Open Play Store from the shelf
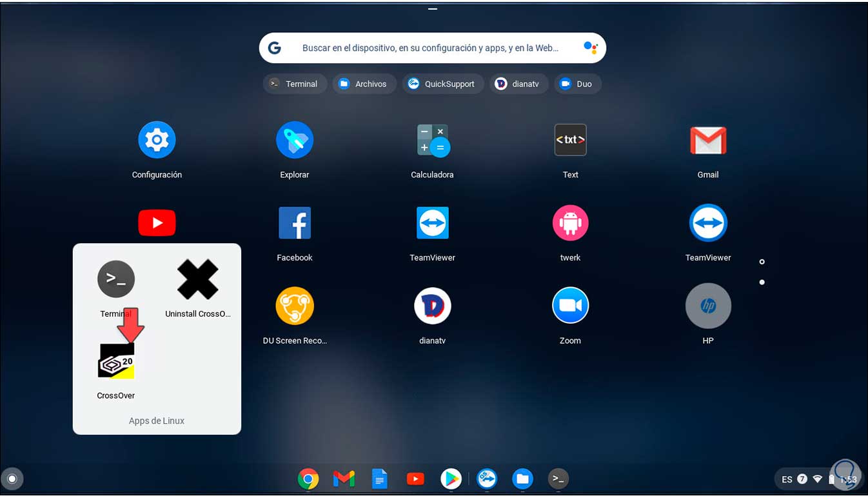Viewport: 868px width, 498px height. [x=451, y=479]
